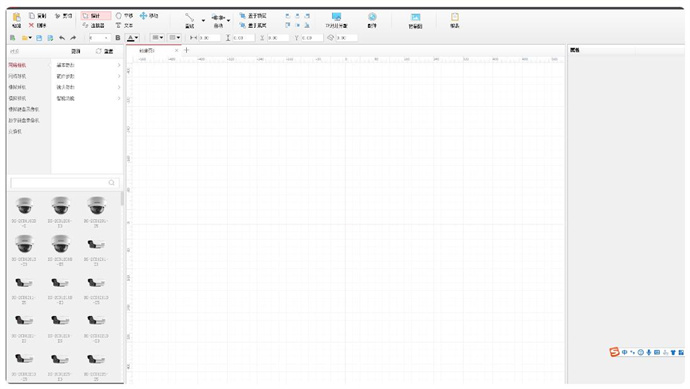Click the bring-to-front layer icon
This screenshot has height=389, width=690.
(x=242, y=16)
